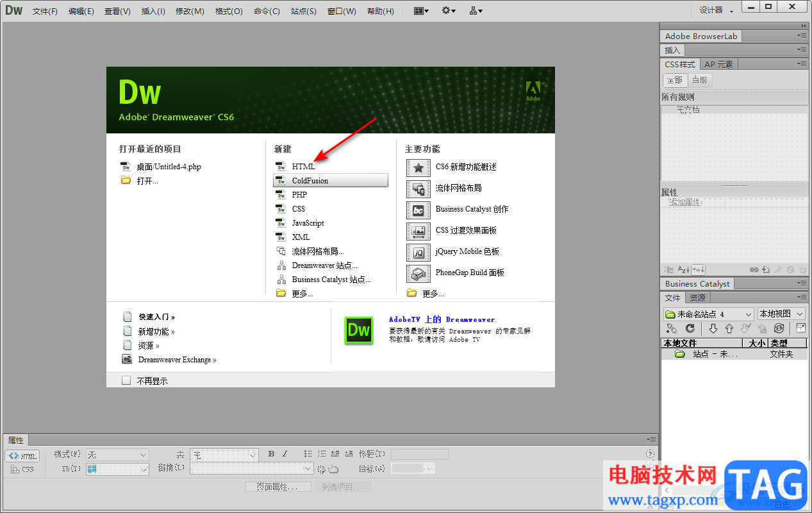
Task: Toggle the HTML properties button
Action: [x=22, y=456]
